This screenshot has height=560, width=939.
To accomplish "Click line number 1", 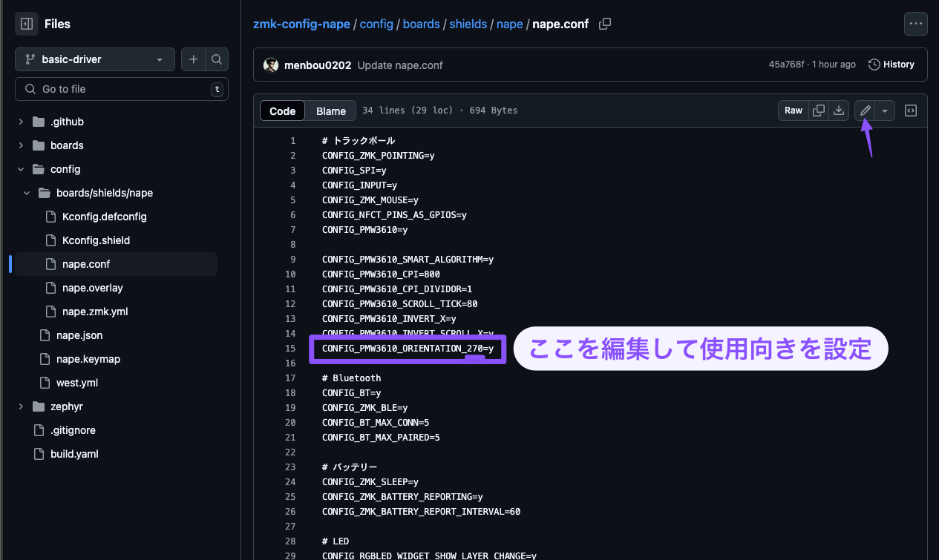I will tap(292, 141).
